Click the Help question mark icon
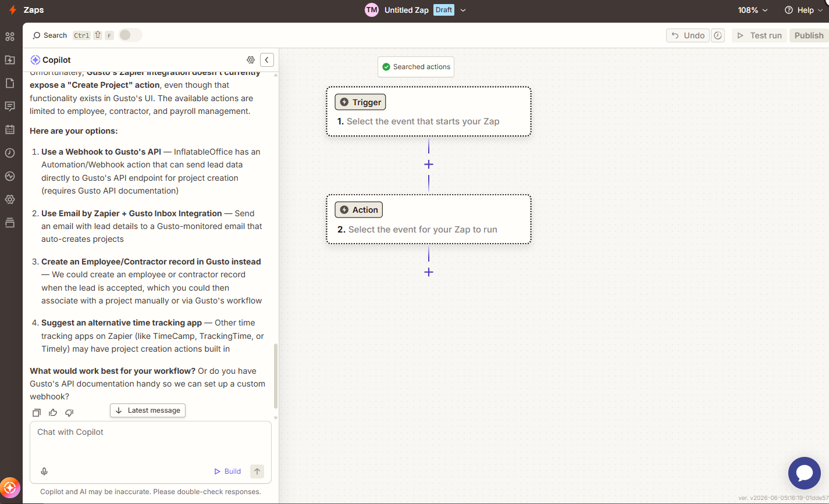829x504 pixels. coord(789,10)
